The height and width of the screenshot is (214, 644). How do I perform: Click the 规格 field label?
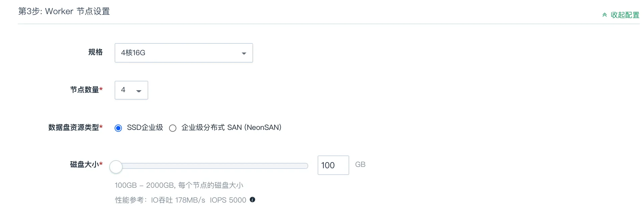coord(95,52)
